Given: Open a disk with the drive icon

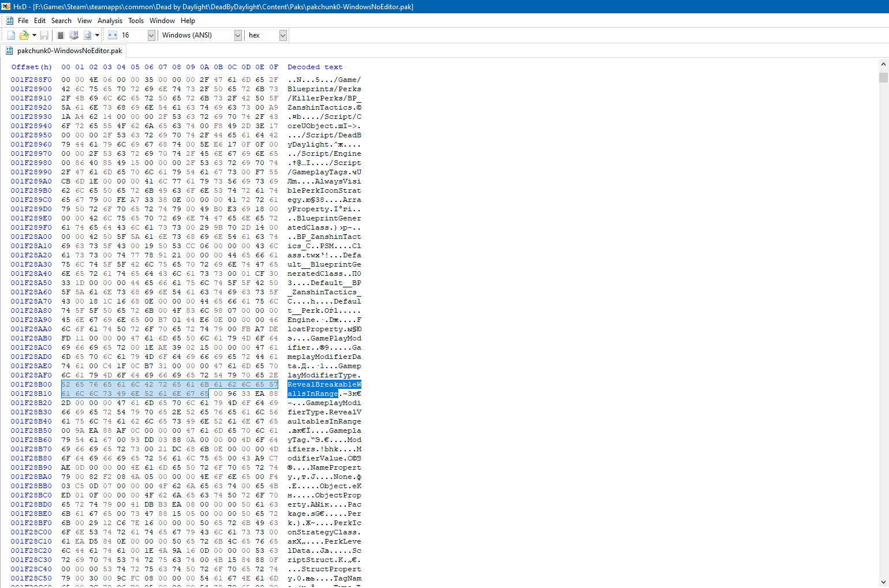Looking at the screenshot, I should (x=74, y=35).
